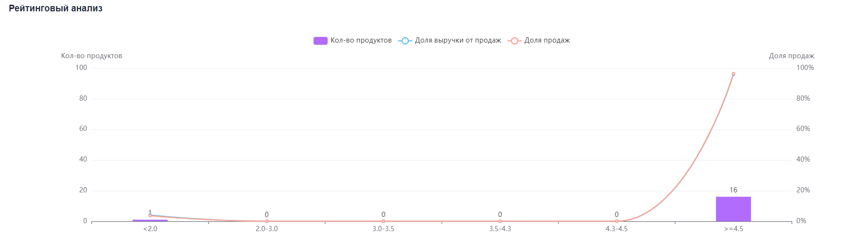Image resolution: width=868 pixels, height=251 pixels.
Task: Click the '<2.0' x-axis category label
Action: pos(150,229)
